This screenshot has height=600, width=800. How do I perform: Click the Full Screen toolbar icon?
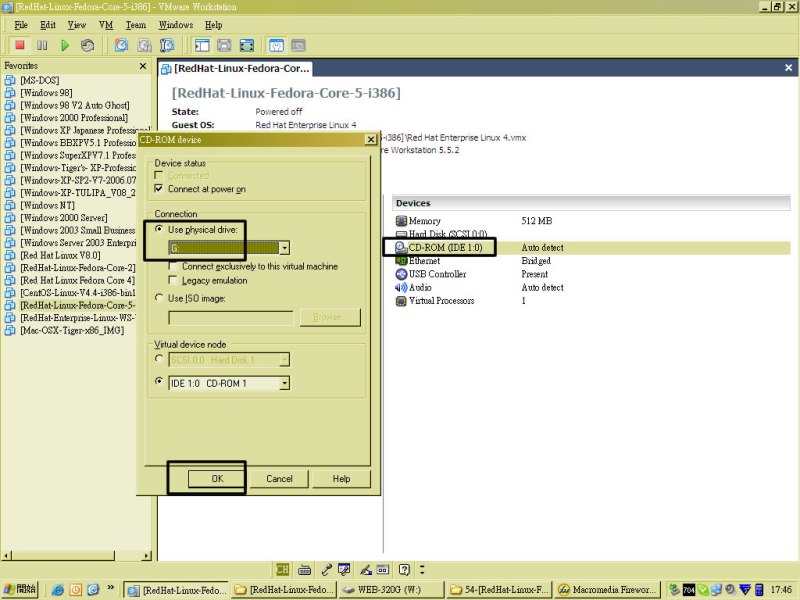[x=247, y=45]
